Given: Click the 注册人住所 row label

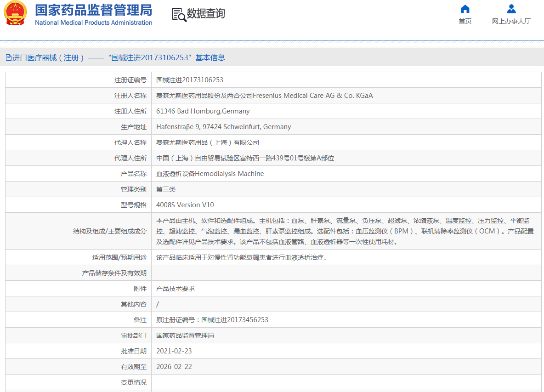Looking at the screenshot, I should coord(130,111).
